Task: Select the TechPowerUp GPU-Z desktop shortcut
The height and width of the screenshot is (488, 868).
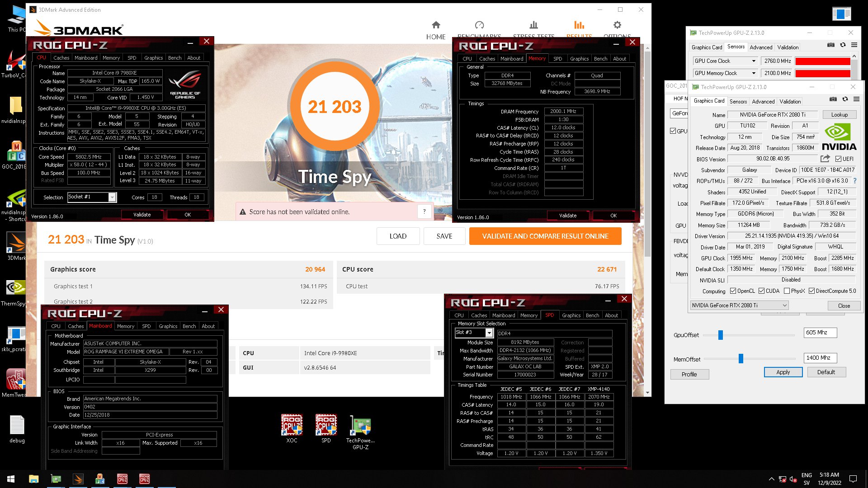Action: tap(360, 432)
